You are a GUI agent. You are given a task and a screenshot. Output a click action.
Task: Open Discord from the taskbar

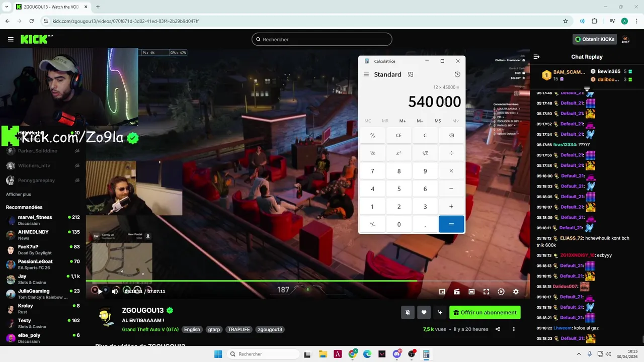pos(397,354)
